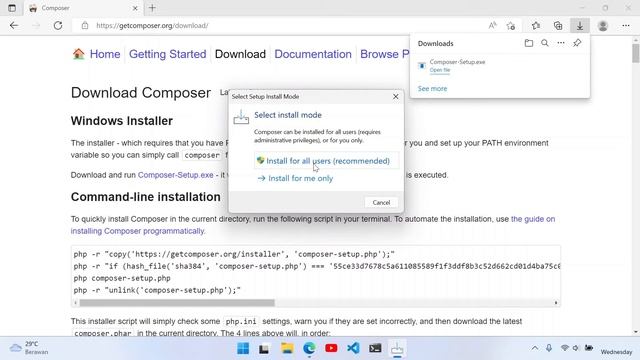Viewport: 640px width, 360px height.
Task: Select Composer setup installer in taskbar
Action: [x=397, y=349]
